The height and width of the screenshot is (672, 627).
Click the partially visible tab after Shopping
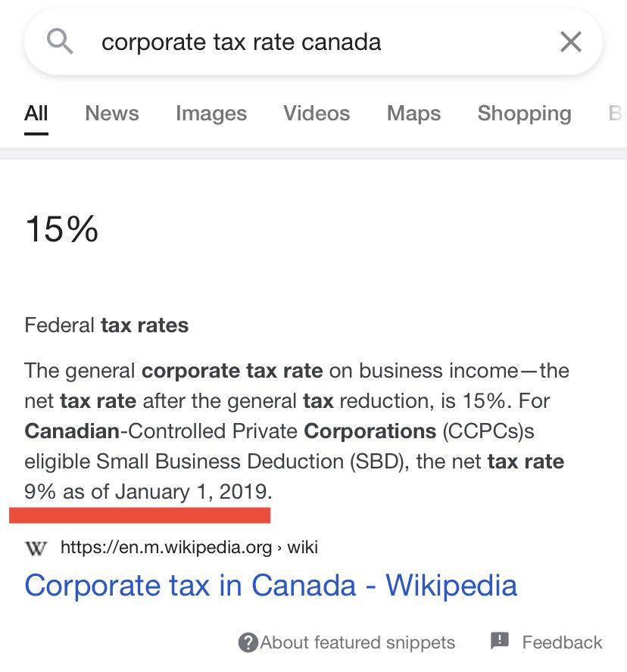click(616, 114)
